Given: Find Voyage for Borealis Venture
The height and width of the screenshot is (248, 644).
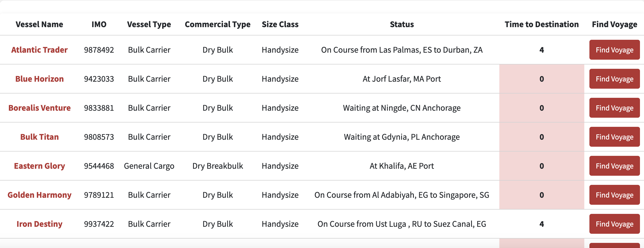Looking at the screenshot, I should click(614, 108).
